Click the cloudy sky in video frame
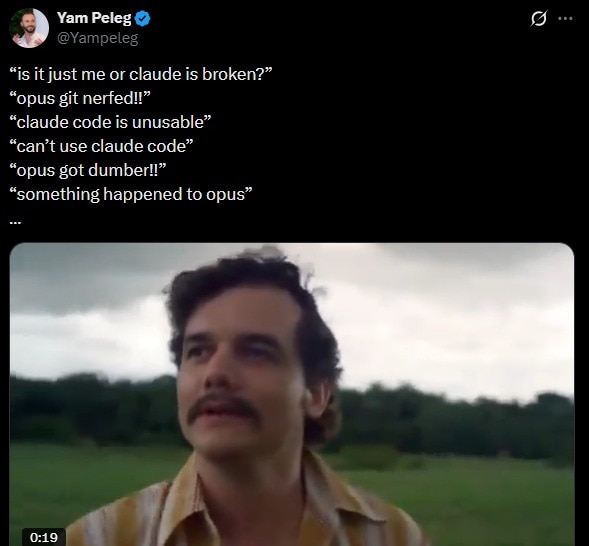 pyautogui.click(x=432, y=319)
